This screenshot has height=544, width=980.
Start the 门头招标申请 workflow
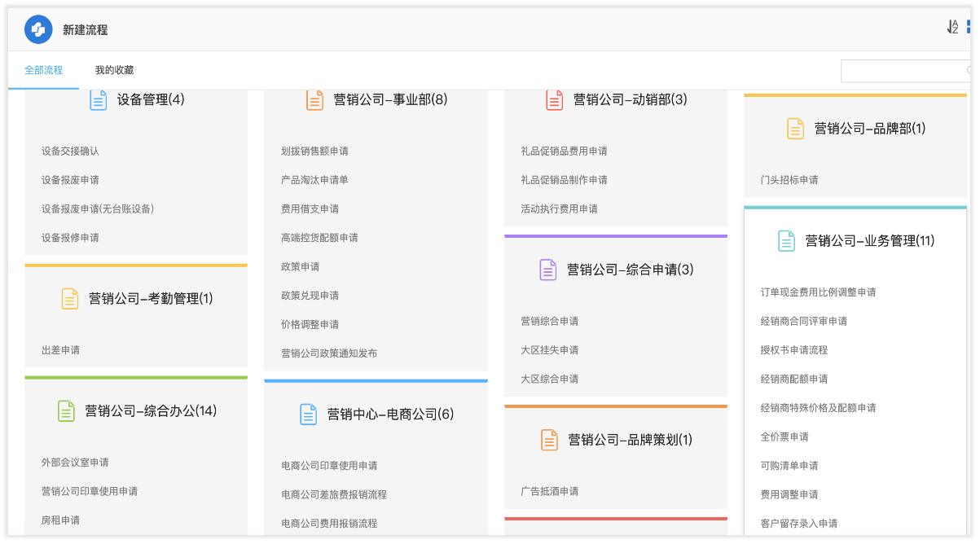click(x=789, y=180)
